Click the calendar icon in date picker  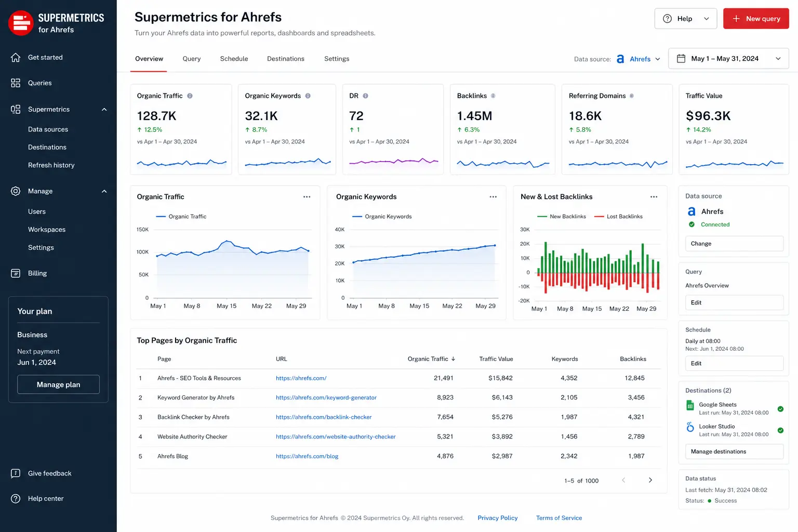click(681, 59)
